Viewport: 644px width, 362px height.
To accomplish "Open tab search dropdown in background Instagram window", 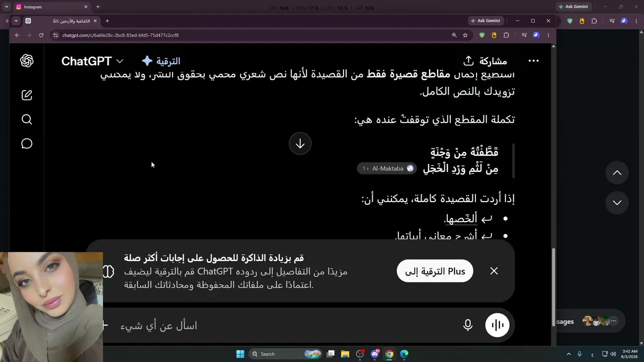I will pyautogui.click(x=7, y=7).
